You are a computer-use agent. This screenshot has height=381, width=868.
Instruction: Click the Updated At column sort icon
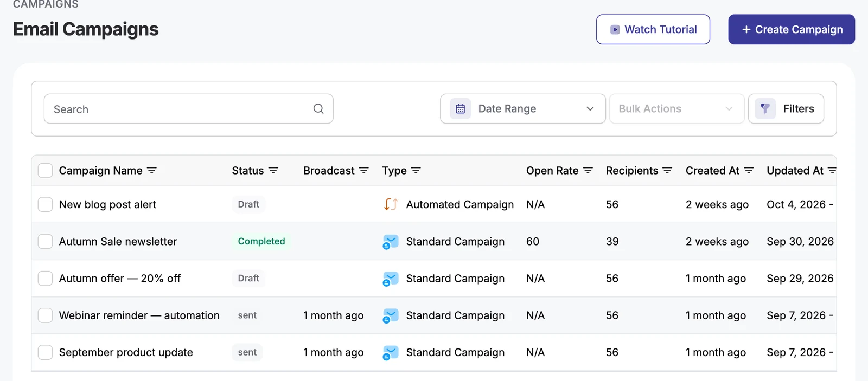pyautogui.click(x=832, y=171)
